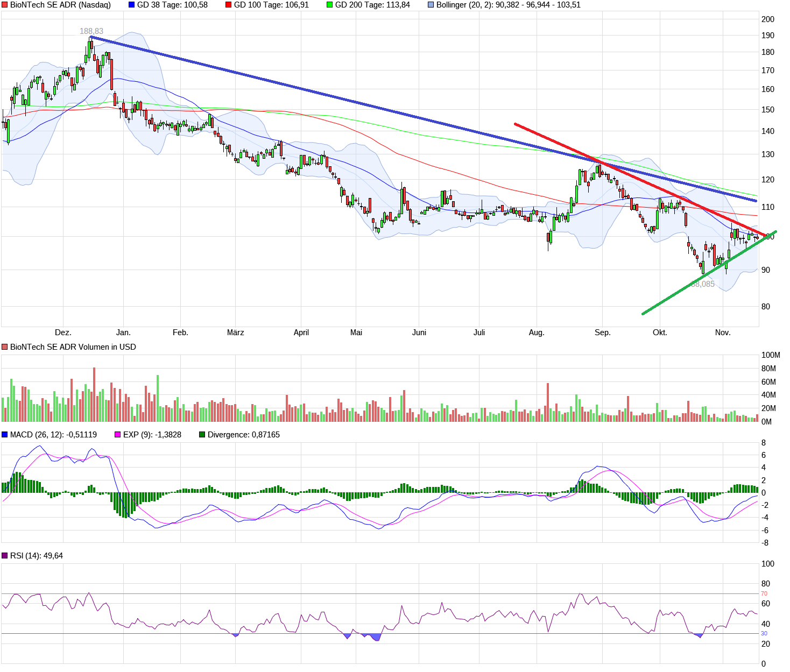Select the "Dez." month label on the time axis
Image resolution: width=790 pixels, height=672 pixels.
[x=63, y=333]
